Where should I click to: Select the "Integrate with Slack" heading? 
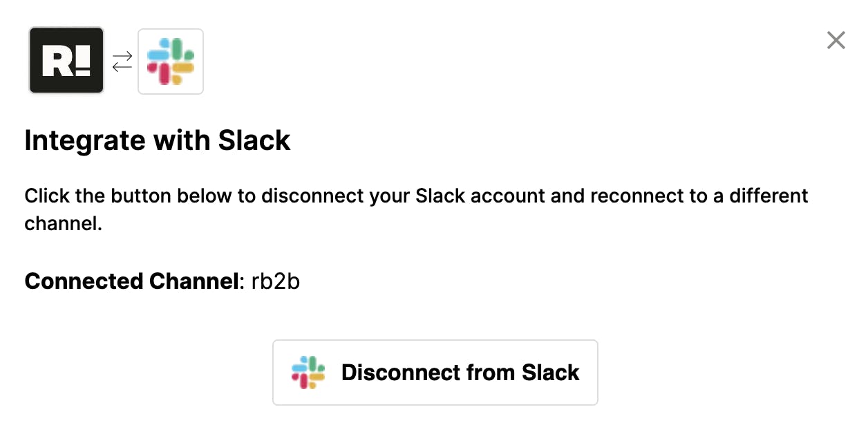pyautogui.click(x=158, y=141)
